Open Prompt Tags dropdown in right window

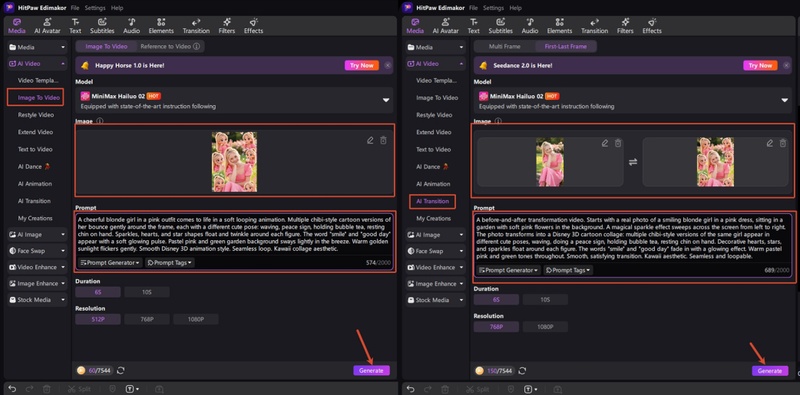(568, 270)
